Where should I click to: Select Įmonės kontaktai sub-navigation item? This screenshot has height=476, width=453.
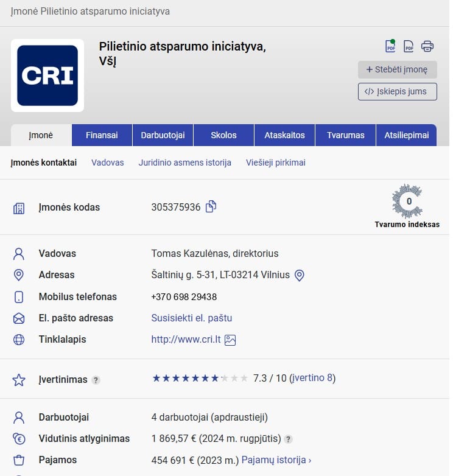44,163
